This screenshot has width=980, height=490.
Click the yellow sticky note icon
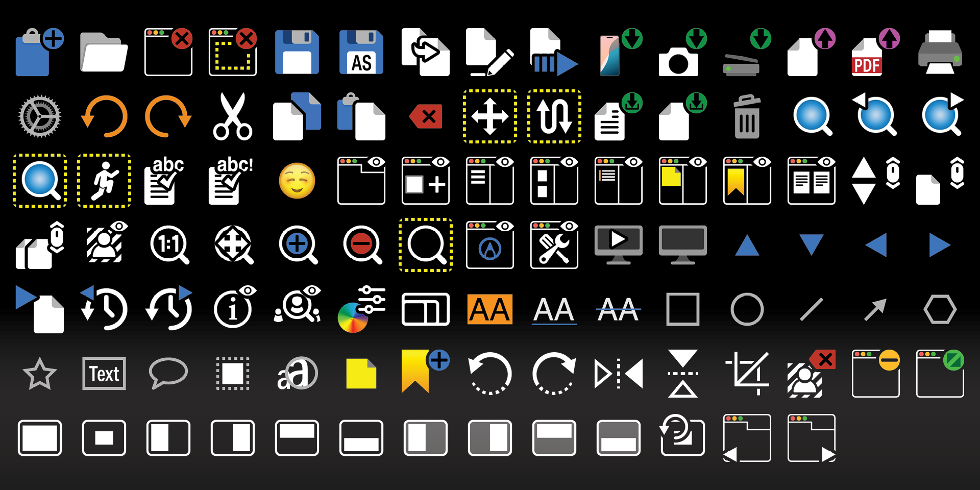tap(361, 374)
